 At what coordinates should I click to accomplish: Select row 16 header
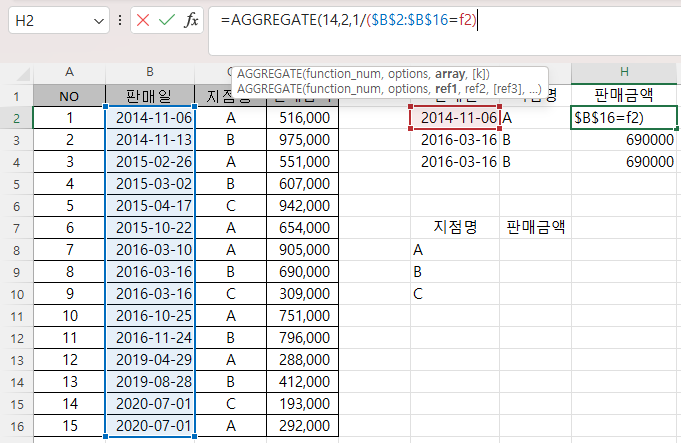coord(17,426)
